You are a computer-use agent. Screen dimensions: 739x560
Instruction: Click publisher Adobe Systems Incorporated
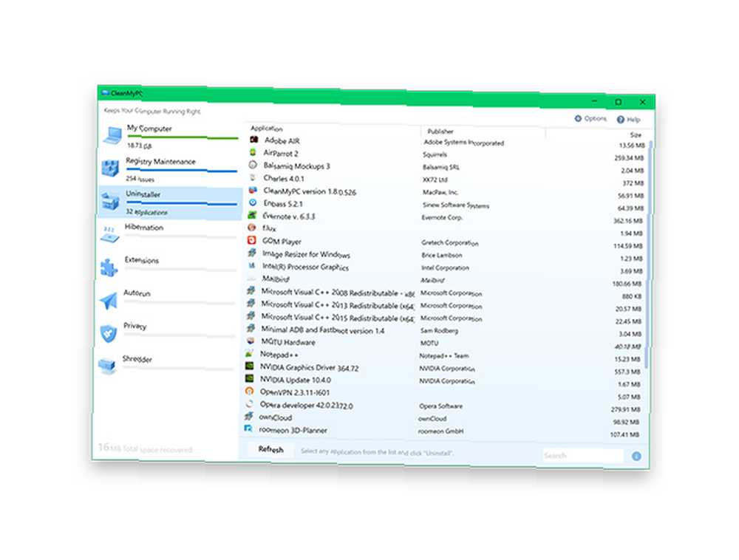464,143
